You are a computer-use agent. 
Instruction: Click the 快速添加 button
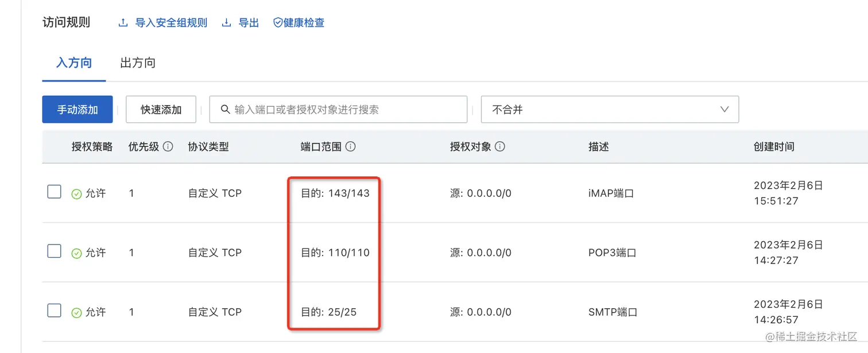click(x=161, y=110)
